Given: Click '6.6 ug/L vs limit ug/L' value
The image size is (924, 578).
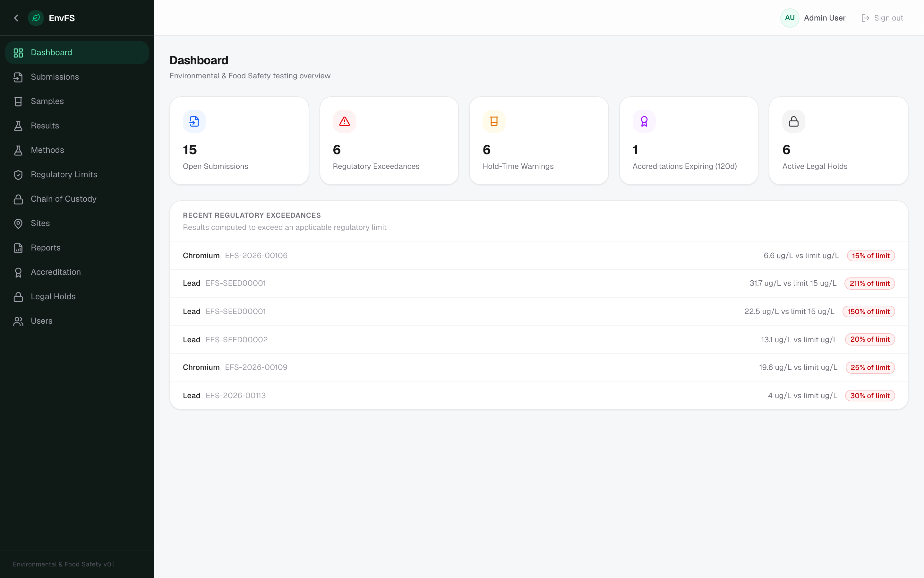Looking at the screenshot, I should tap(801, 256).
